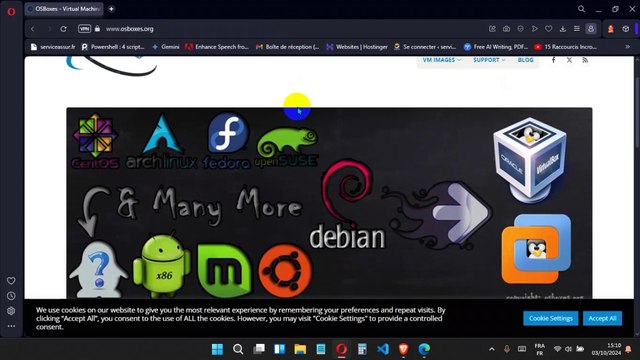Search tabs with the magnifier icon

581,9
